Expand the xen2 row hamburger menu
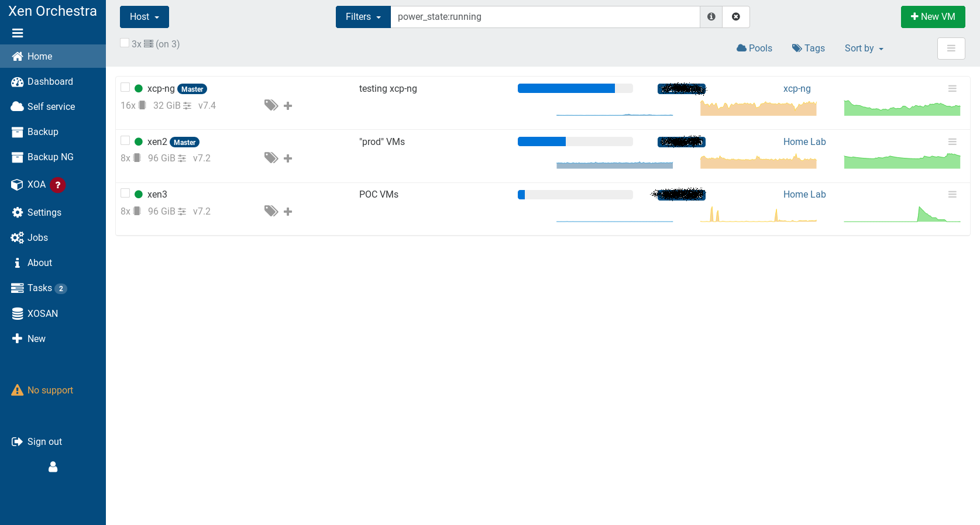This screenshot has width=980, height=525. [953, 142]
